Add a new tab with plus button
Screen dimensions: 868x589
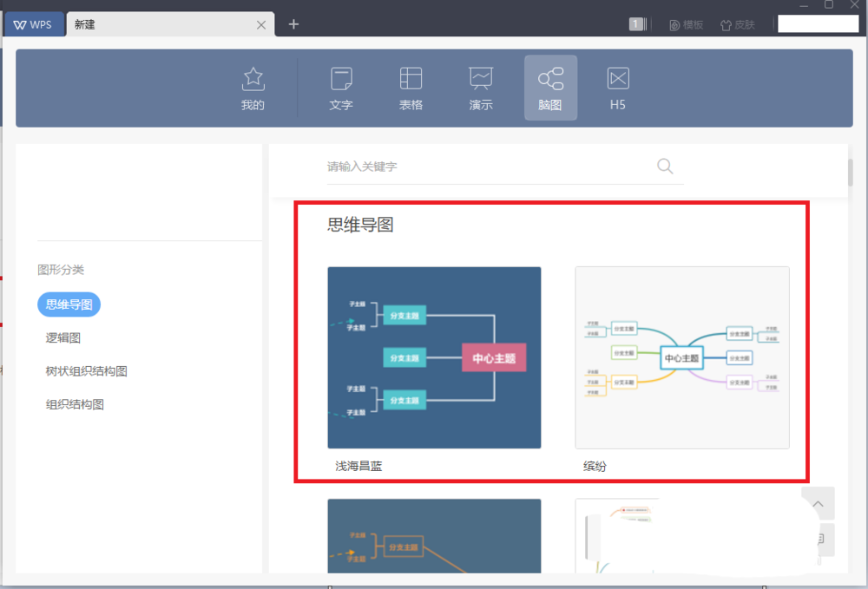click(293, 24)
